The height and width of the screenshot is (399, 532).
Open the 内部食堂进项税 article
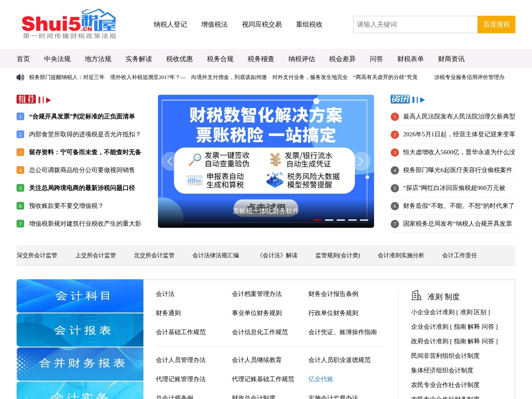pyautogui.click(x=85, y=134)
